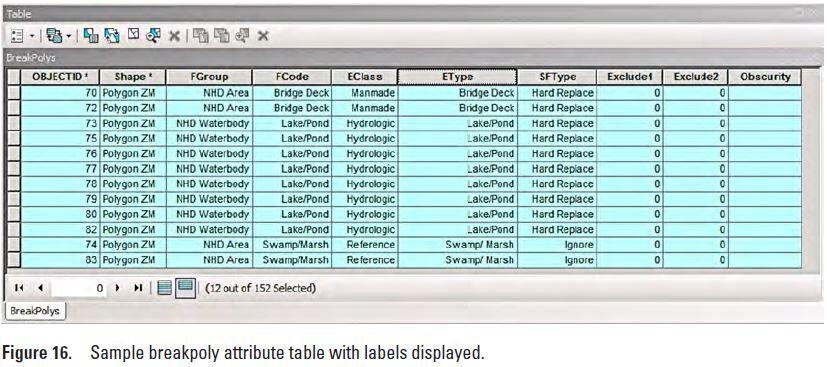This screenshot has height=367, width=827.
Task: Click row selector box for OBJECTID 74
Action: pos(13,245)
